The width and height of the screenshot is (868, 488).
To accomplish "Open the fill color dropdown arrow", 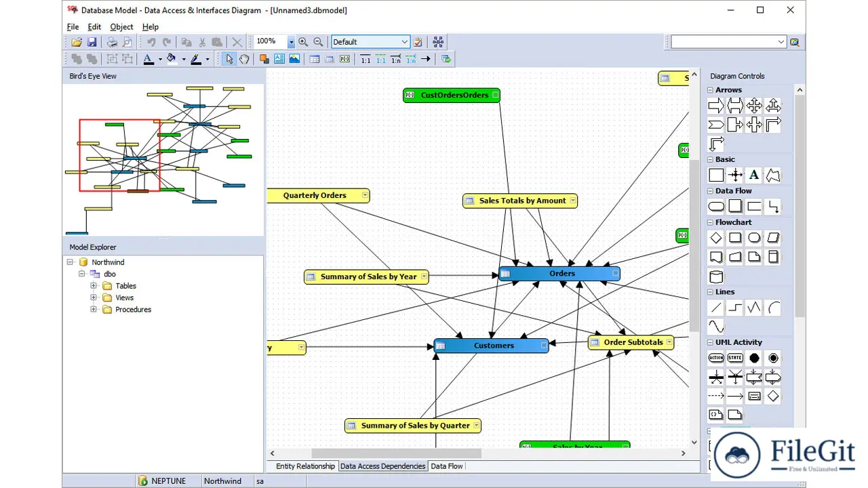I will click(184, 59).
